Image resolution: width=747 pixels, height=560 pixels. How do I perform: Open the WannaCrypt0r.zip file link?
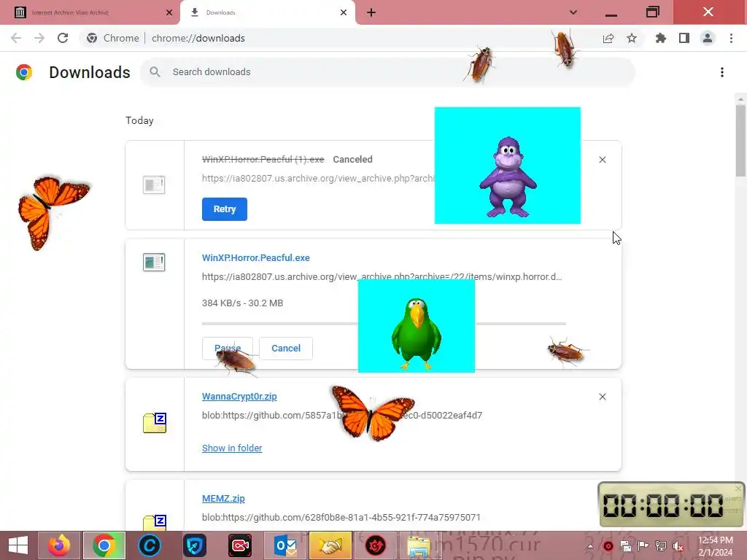point(239,396)
